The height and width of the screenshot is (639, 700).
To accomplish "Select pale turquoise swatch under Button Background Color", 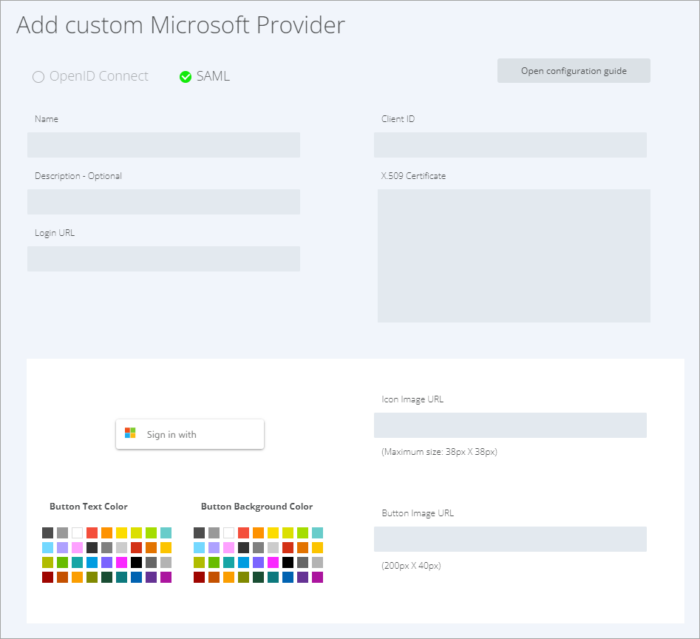I will (317, 533).
